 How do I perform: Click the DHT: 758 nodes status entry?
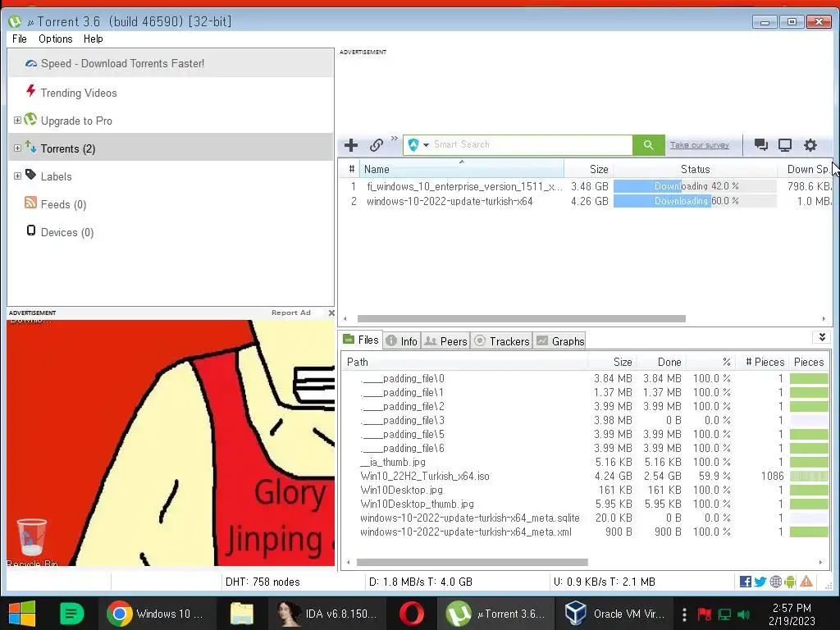pyautogui.click(x=262, y=582)
